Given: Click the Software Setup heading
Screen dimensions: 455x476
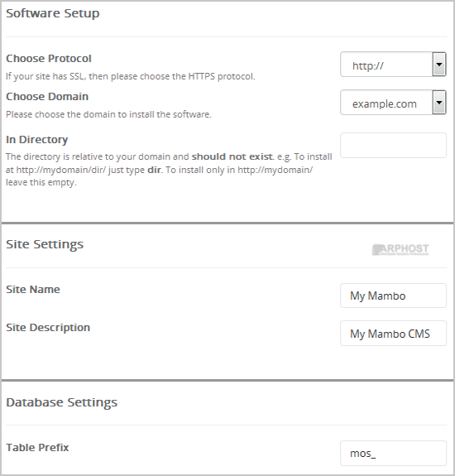Looking at the screenshot, I should 53,14.
